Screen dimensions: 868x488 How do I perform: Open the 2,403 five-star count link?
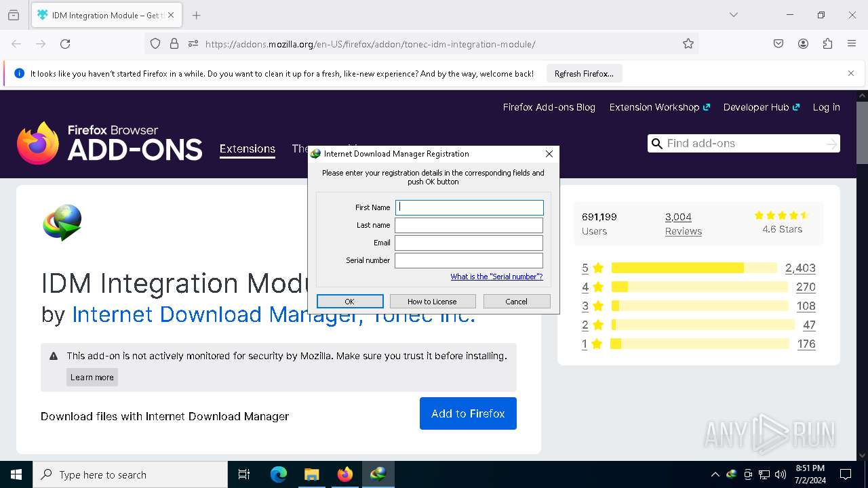[800, 268]
